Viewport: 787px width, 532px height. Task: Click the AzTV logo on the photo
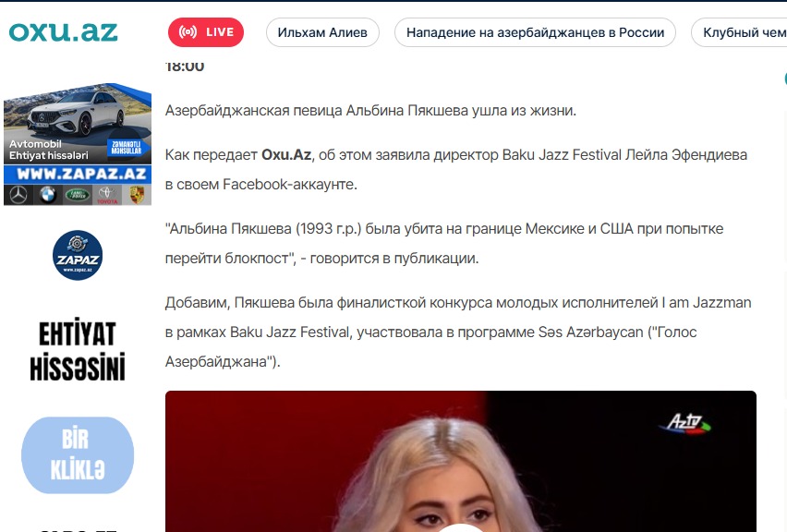tap(685, 424)
